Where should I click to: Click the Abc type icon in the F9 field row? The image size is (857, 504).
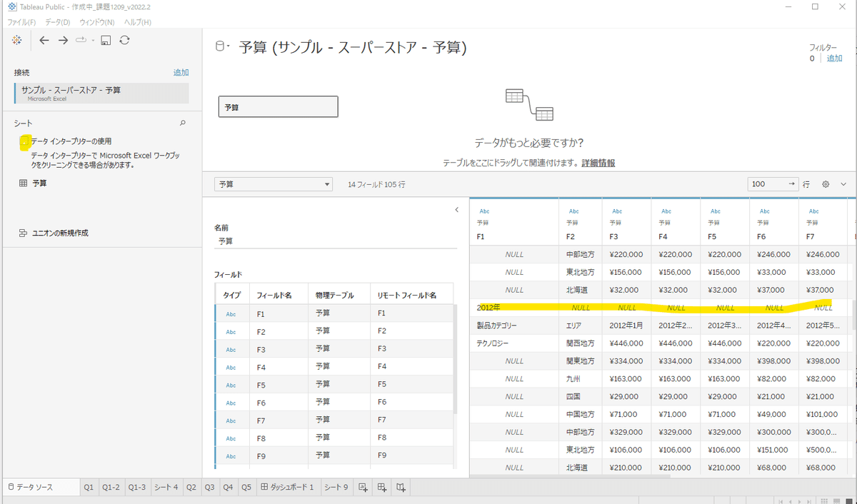[x=231, y=456]
